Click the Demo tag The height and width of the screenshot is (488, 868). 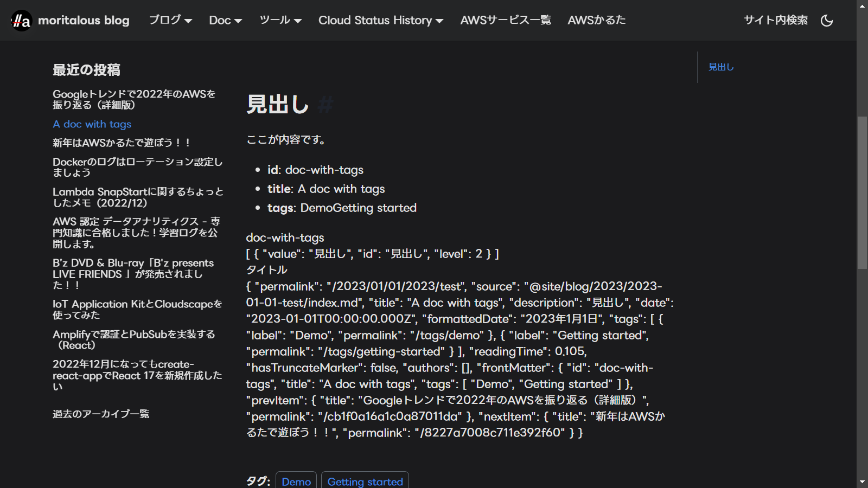[x=296, y=481]
